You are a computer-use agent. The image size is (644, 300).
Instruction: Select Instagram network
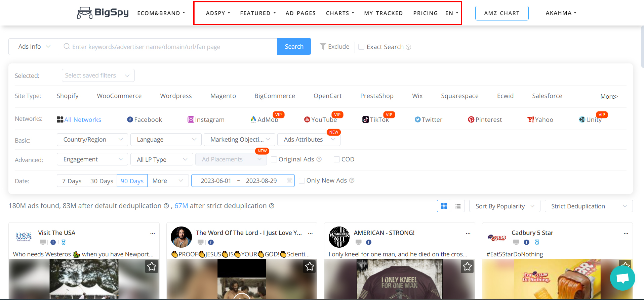click(206, 119)
